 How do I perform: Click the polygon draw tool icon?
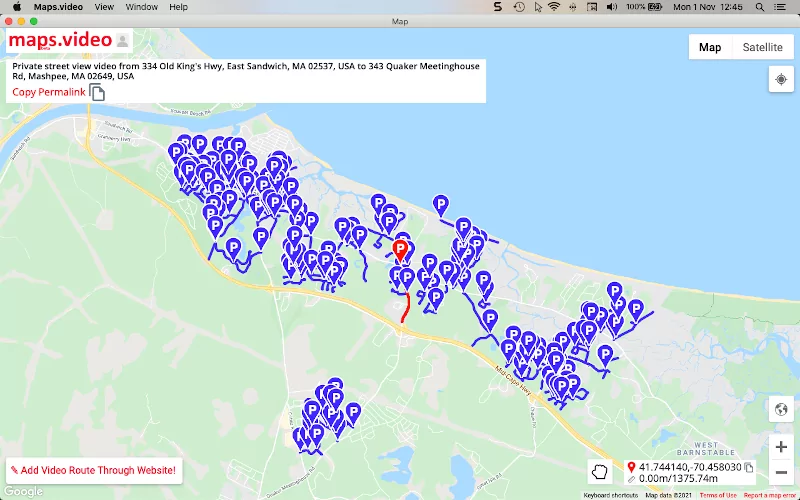pos(599,471)
